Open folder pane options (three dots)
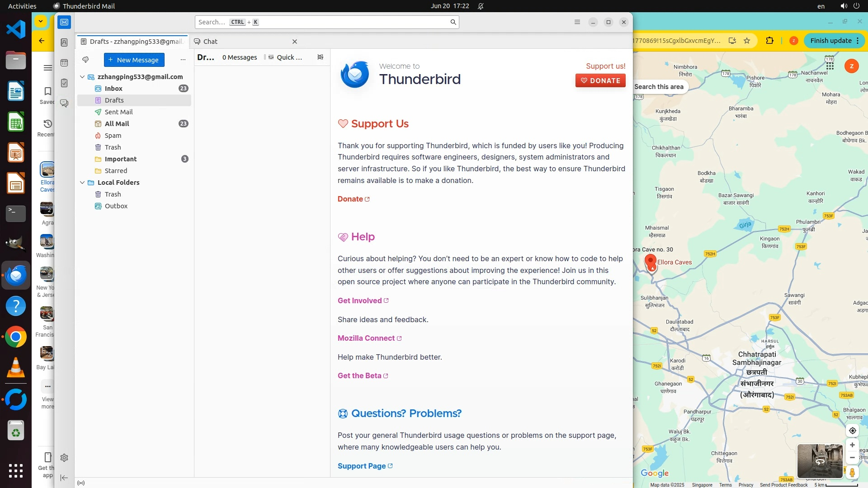Viewport: 868px width, 488px height. [183, 60]
